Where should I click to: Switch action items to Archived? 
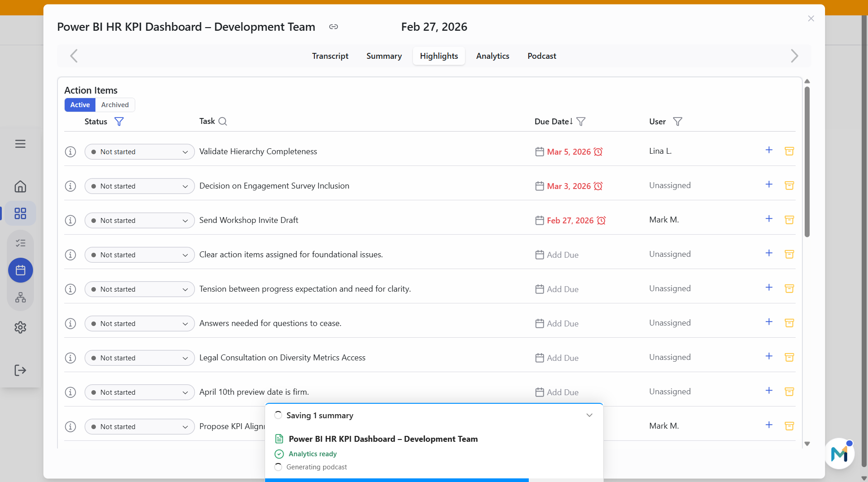(x=115, y=105)
